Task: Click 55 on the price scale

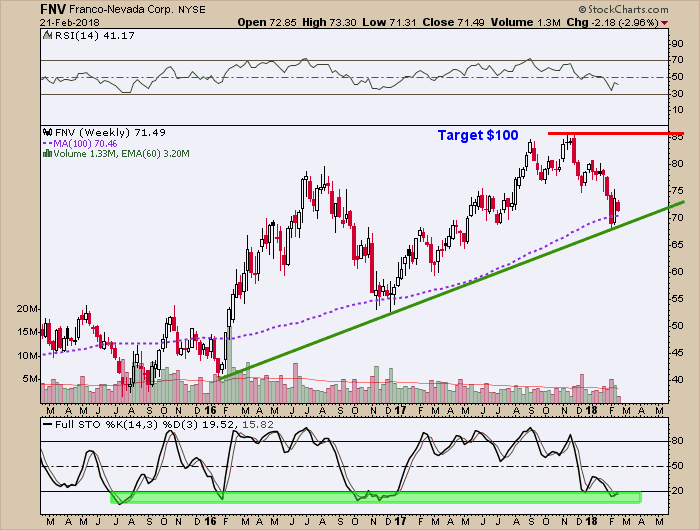Action: pyautogui.click(x=677, y=299)
